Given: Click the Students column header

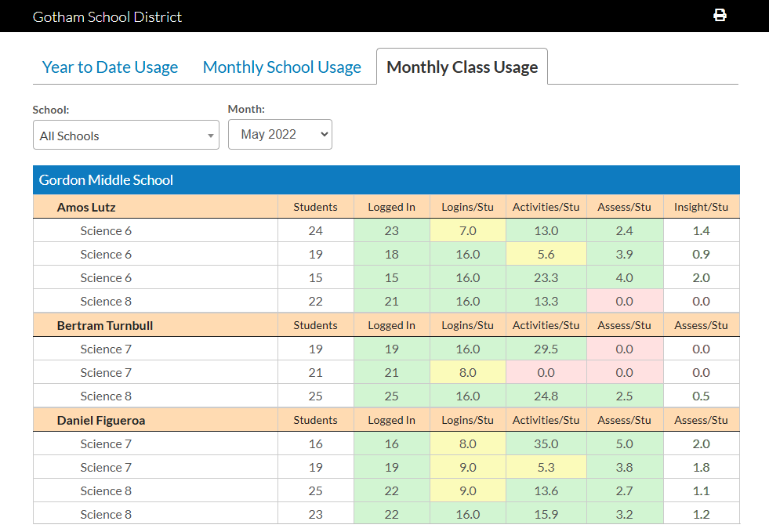Looking at the screenshot, I should 315,206.
